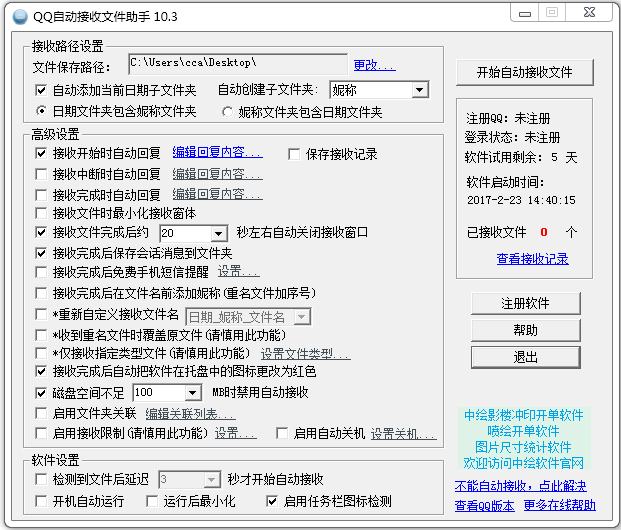Toggle 自动添加当前日期子文件夹 checkbox
The width and height of the screenshot is (621, 530).
tap(41, 90)
